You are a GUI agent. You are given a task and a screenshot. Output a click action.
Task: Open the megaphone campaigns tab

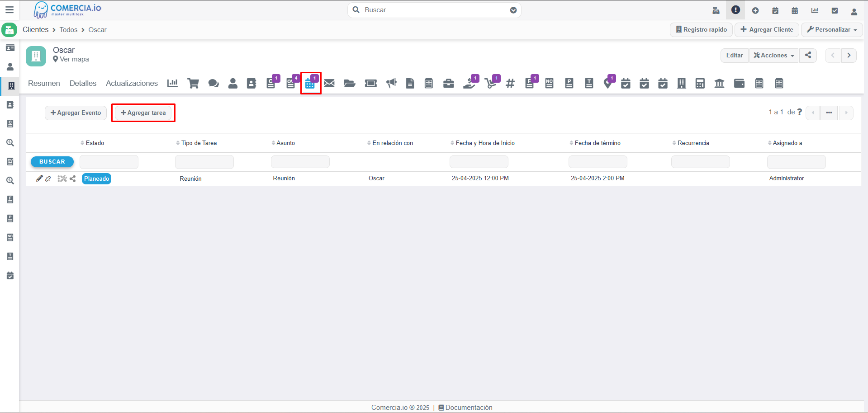pyautogui.click(x=391, y=83)
